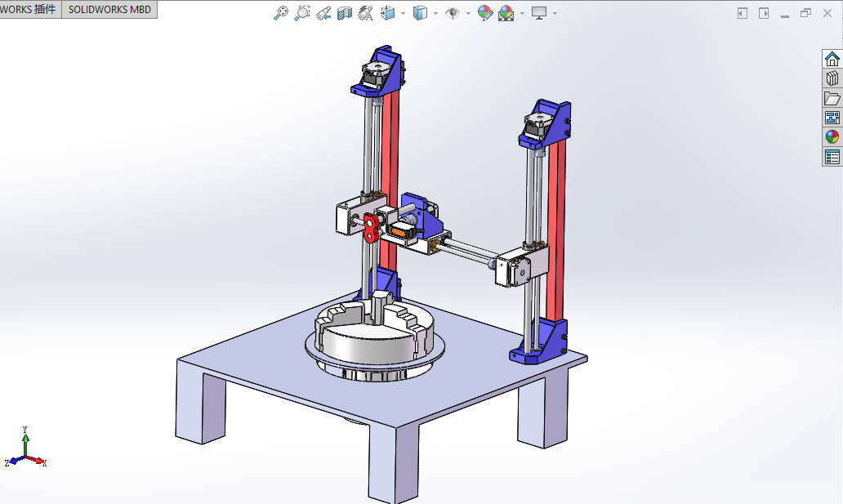This screenshot has width=843, height=504.
Task: Click the left panel collapse arrow button
Action: click(743, 13)
